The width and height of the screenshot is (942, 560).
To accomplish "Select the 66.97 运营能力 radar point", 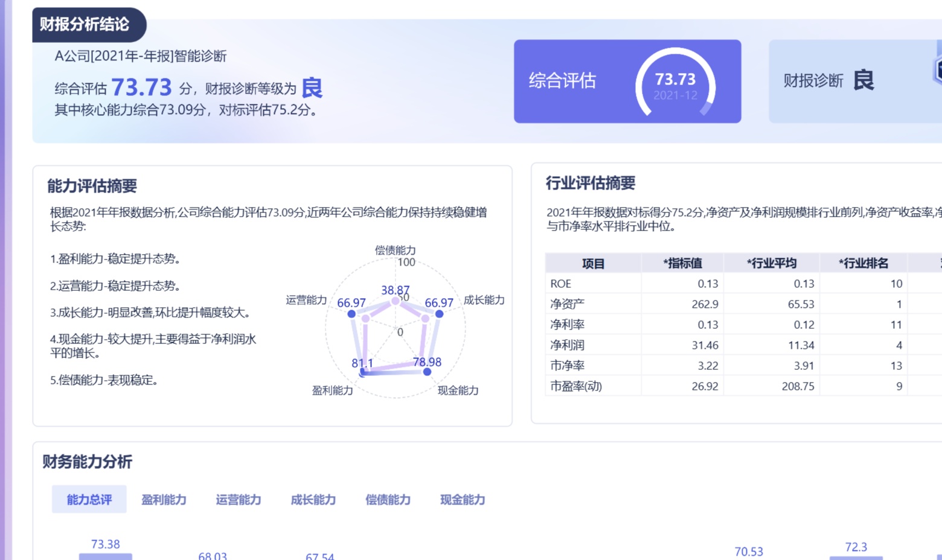I will tap(351, 314).
